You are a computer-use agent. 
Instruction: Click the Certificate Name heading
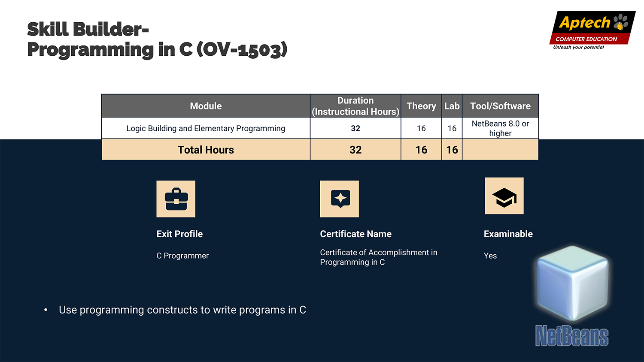[x=355, y=234]
